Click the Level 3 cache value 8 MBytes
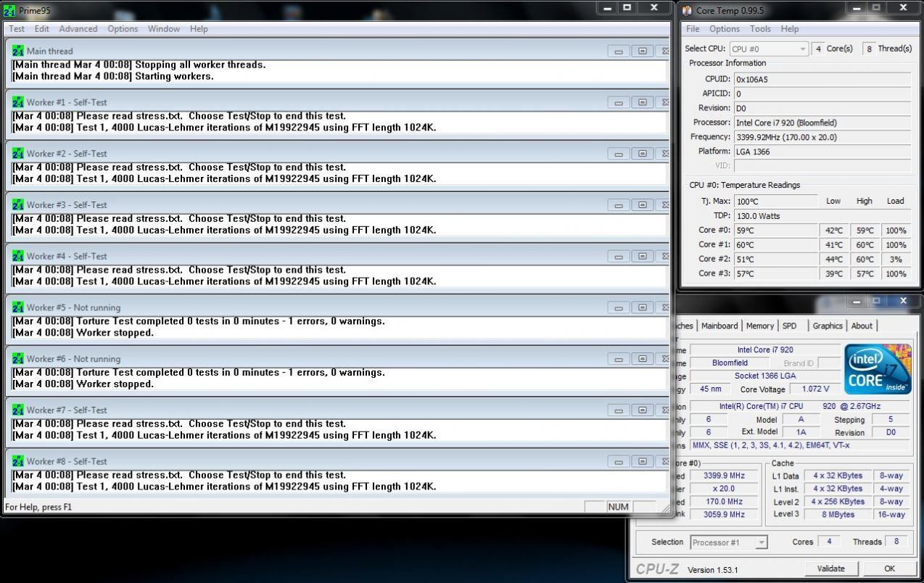The height and width of the screenshot is (583, 924). click(838, 514)
